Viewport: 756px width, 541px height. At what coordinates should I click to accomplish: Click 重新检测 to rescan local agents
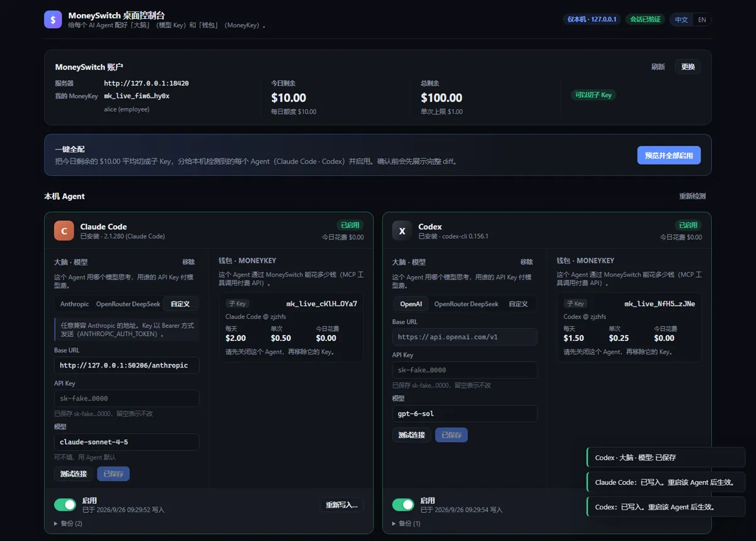(692, 196)
